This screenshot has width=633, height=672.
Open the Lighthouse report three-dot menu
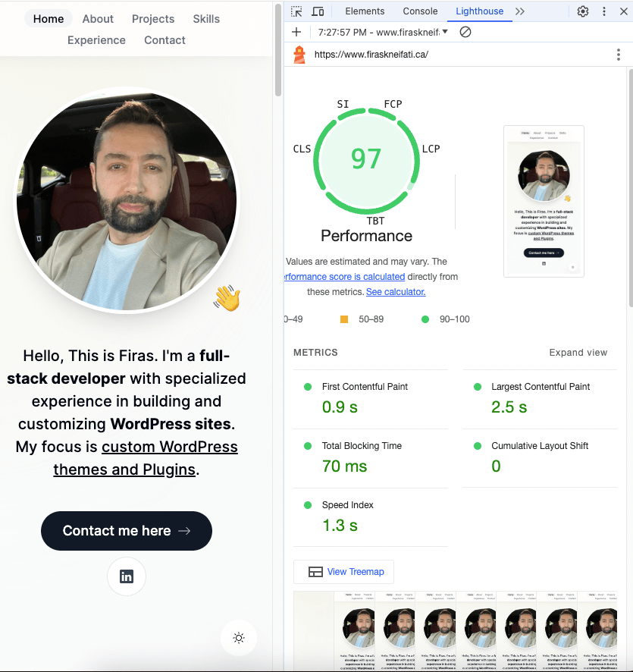point(619,55)
